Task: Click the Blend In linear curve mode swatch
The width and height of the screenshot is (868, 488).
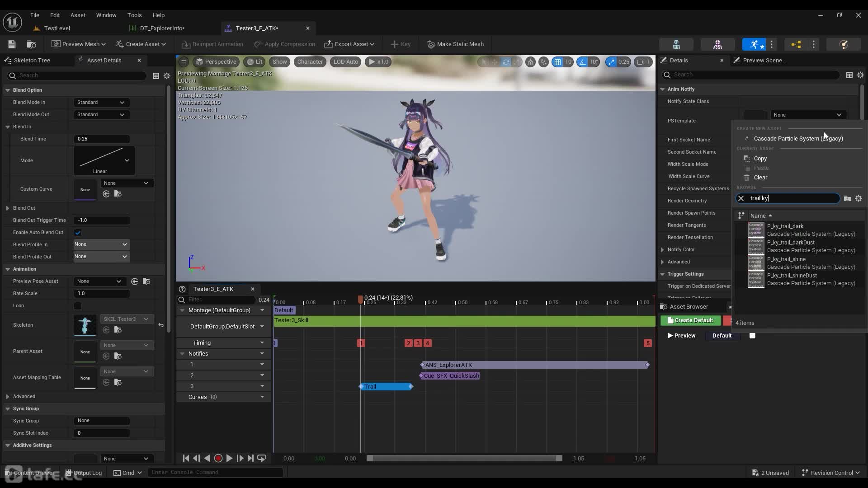Action: (104, 160)
